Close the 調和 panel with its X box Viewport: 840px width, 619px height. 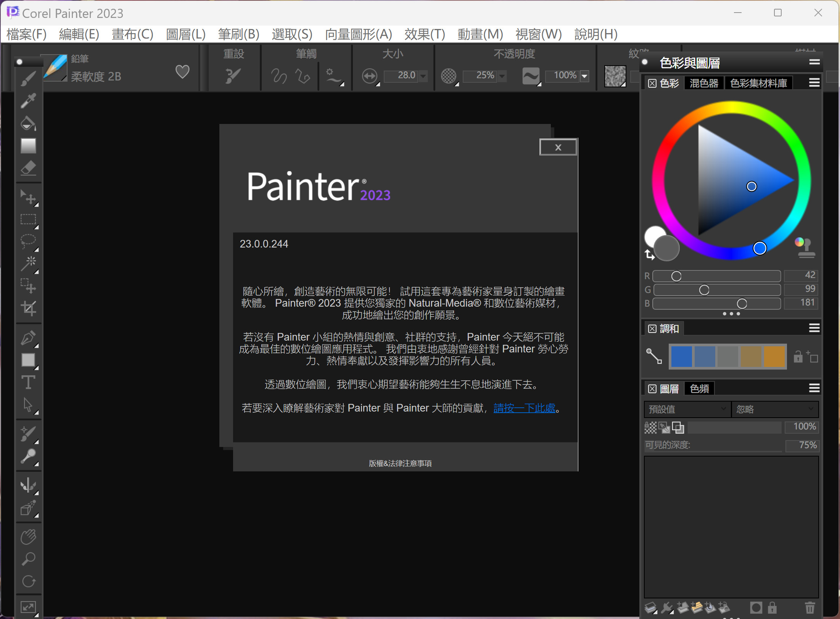[x=652, y=329]
